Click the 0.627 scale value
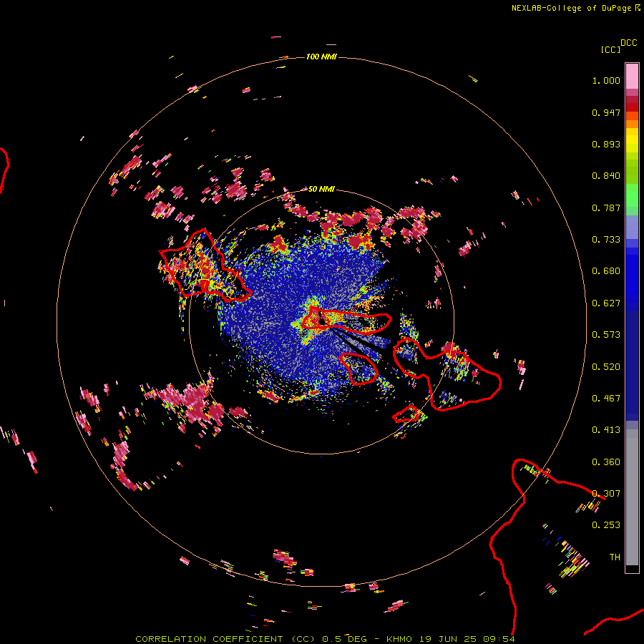 (x=606, y=303)
